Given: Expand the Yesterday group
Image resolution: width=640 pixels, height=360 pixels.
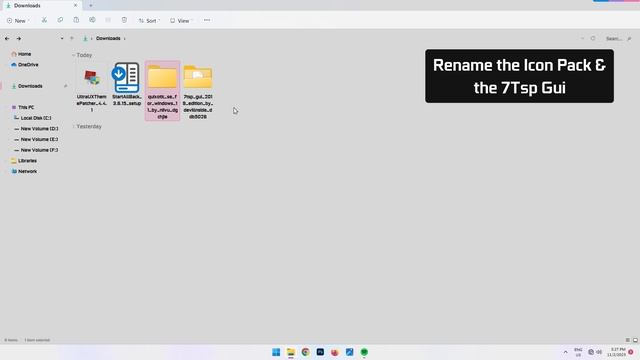Looking at the screenshot, I should [x=74, y=127].
